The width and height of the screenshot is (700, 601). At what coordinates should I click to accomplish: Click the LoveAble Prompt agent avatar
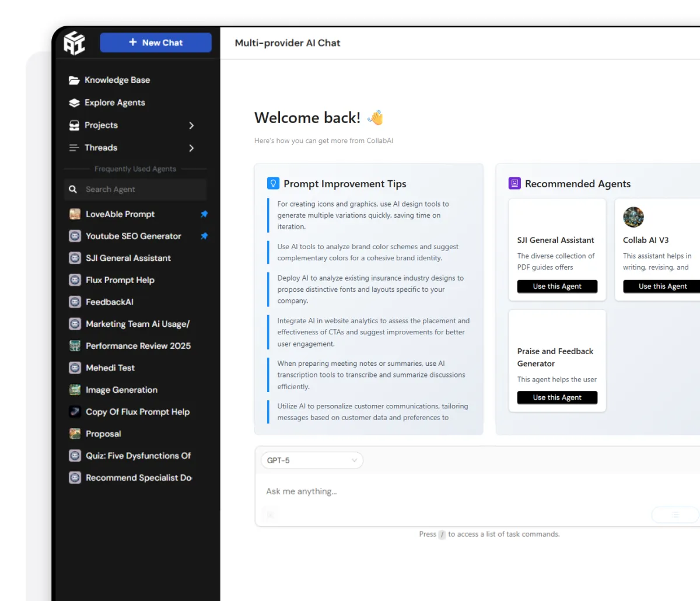75,214
